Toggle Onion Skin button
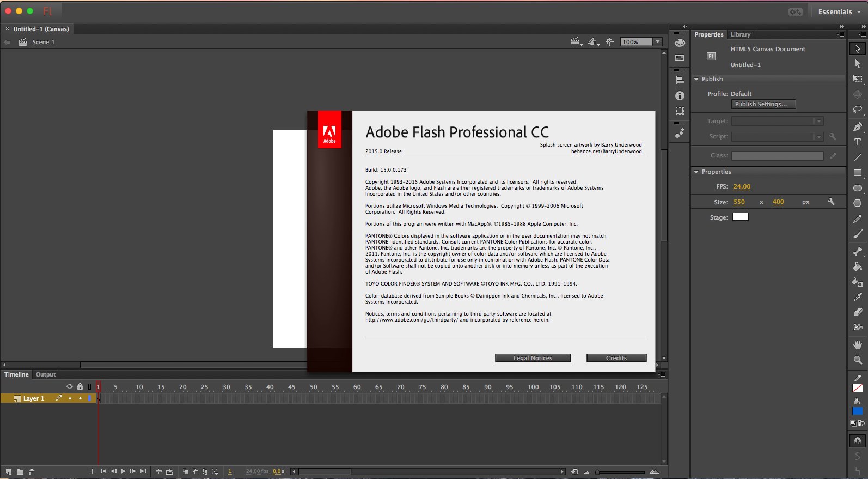The width and height of the screenshot is (868, 479). (x=186, y=472)
